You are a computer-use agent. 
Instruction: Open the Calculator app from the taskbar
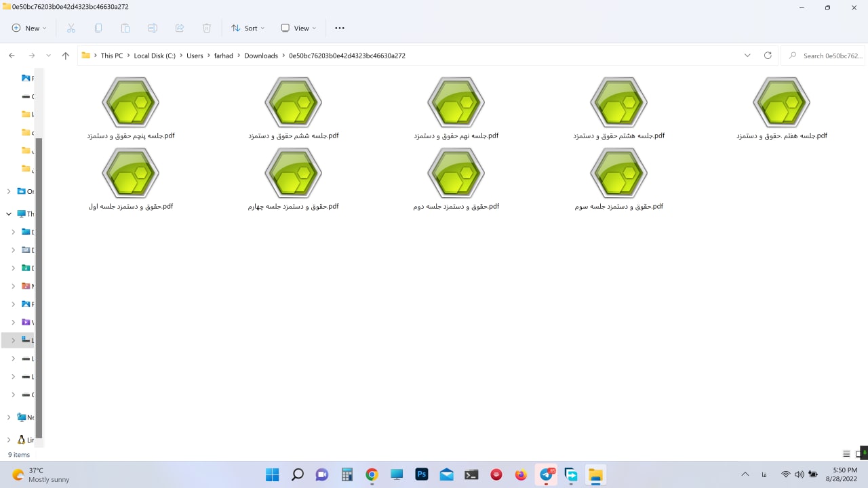coord(347,474)
